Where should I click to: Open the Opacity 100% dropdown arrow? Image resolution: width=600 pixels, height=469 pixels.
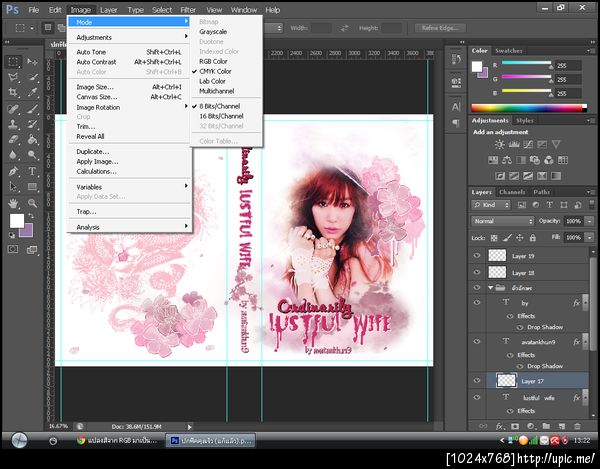(589, 221)
